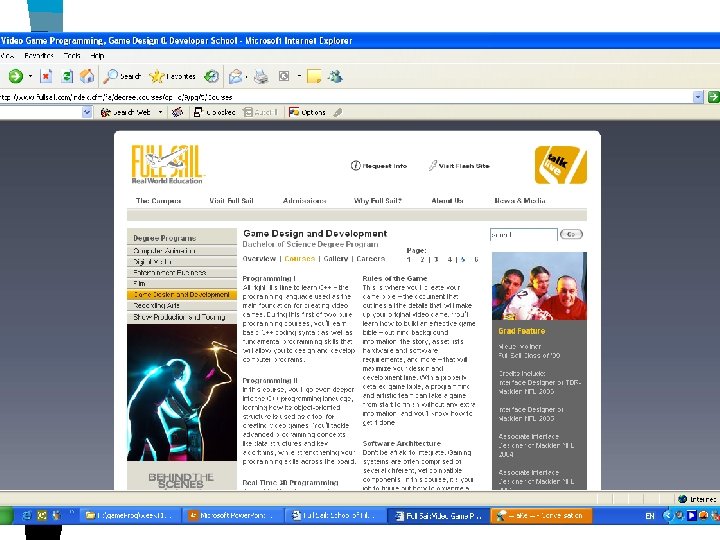Select Computer Animation in degree sidebar
The width and height of the screenshot is (720, 540).
pyautogui.click(x=182, y=251)
